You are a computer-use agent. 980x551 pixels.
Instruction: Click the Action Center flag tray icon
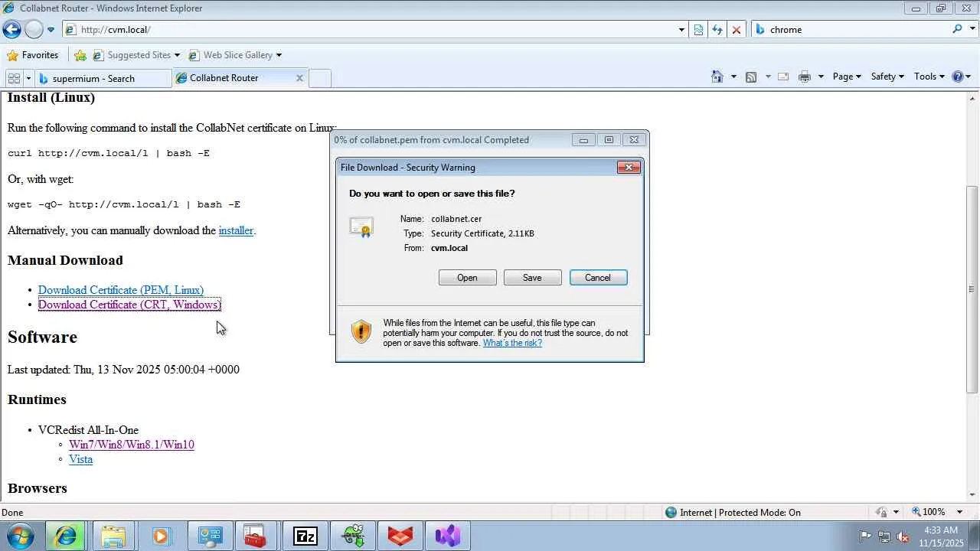pyautogui.click(x=865, y=536)
